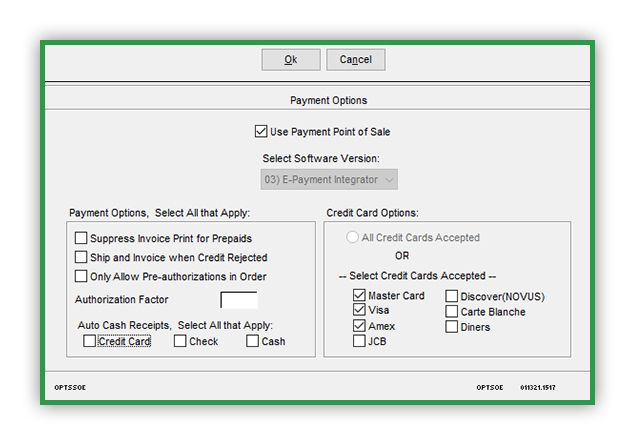Check the Carte Blanche checkbox

[452, 311]
